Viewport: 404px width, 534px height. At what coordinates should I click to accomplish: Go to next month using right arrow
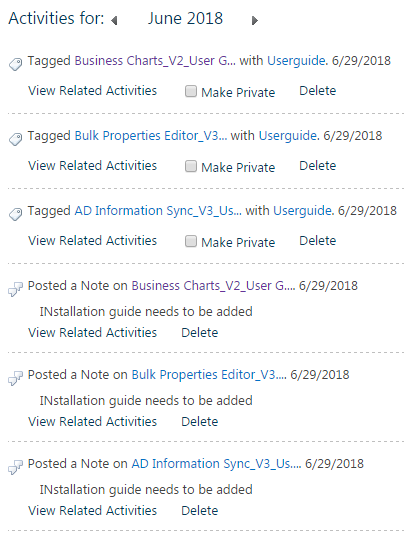click(254, 21)
